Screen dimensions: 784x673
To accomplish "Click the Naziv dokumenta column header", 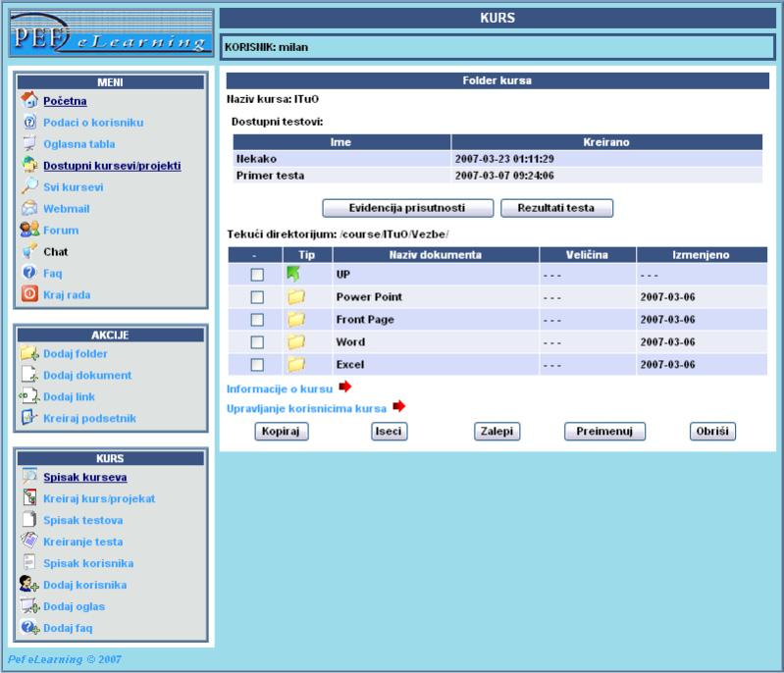I will click(x=436, y=255).
